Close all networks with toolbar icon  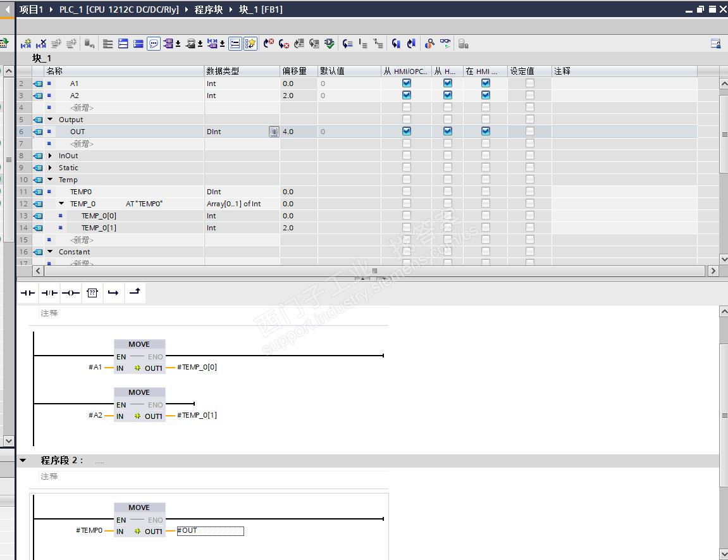click(139, 44)
